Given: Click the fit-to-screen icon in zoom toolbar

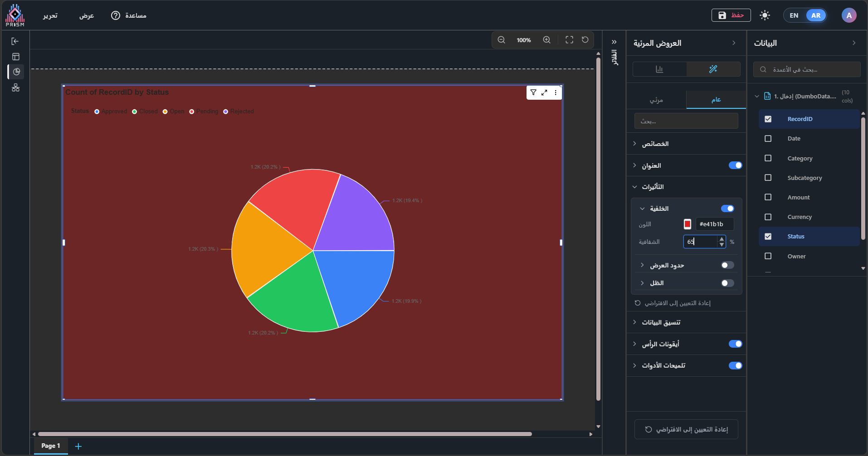Looking at the screenshot, I should [569, 40].
